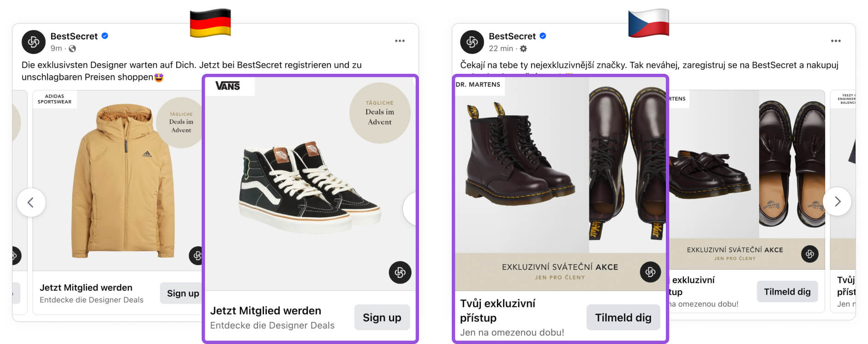868x344 pixels.
Task: Click BestSecret logo badge on Dr. Martens card
Action: click(x=651, y=272)
